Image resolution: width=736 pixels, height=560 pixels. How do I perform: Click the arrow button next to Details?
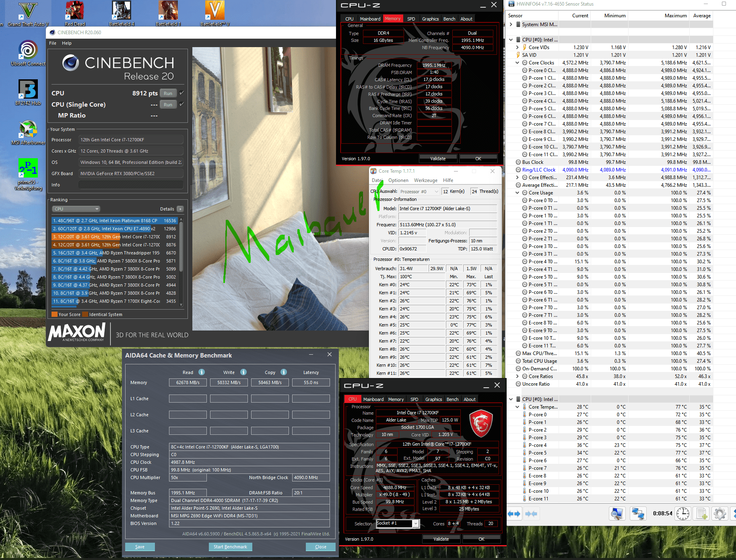[x=180, y=209]
